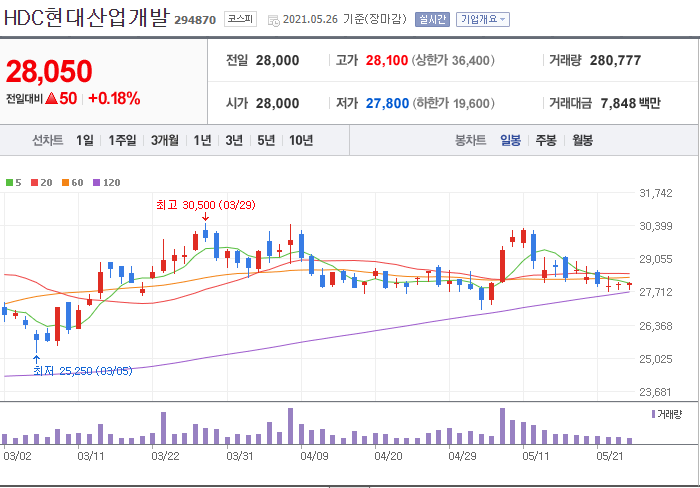Click the 하한가 19,600 lower limit text

(x=453, y=103)
